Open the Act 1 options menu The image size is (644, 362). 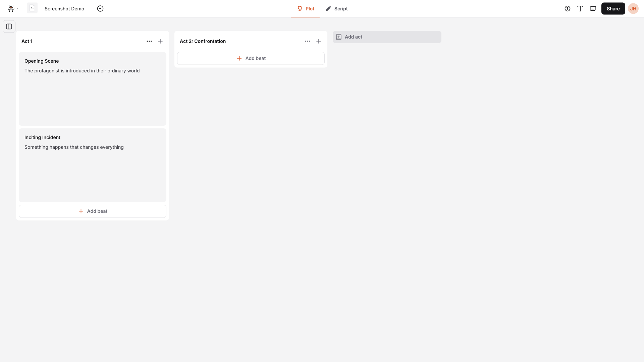(149, 41)
